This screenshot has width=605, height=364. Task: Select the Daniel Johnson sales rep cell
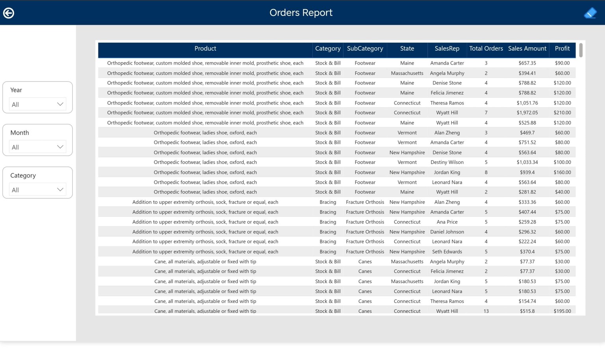(x=447, y=232)
